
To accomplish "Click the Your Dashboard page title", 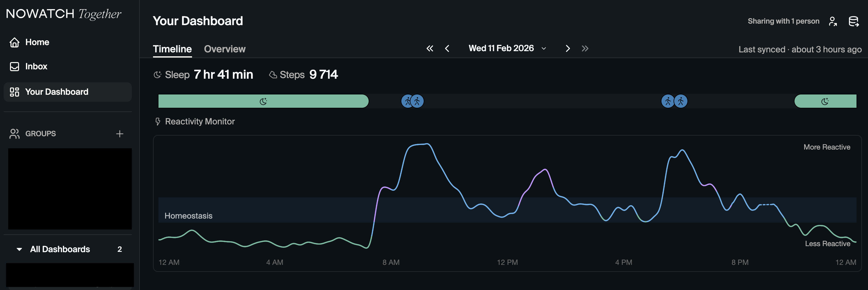I will coord(198,21).
